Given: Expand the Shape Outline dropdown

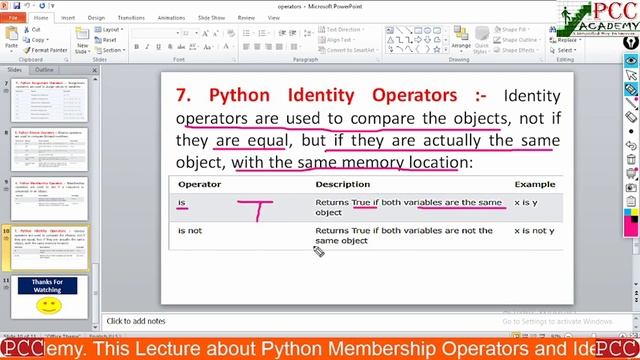Looking at the screenshot, I should tap(516, 40).
